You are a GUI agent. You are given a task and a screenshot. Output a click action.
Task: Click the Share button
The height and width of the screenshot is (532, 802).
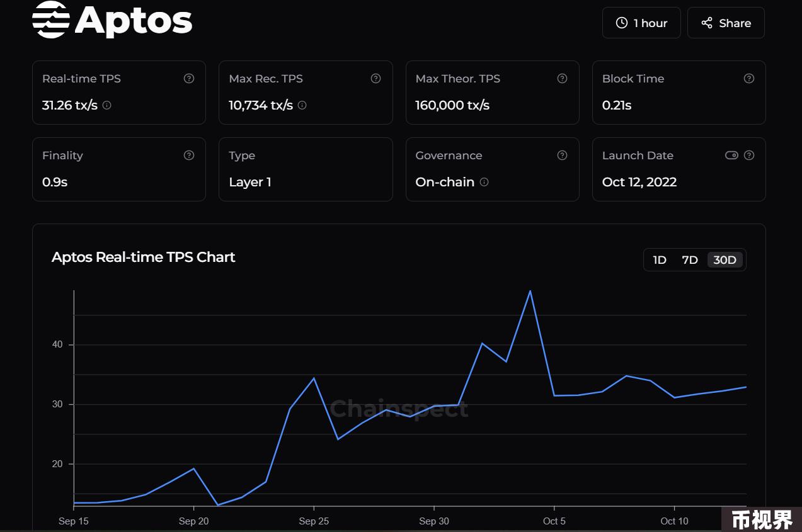pyautogui.click(x=726, y=23)
